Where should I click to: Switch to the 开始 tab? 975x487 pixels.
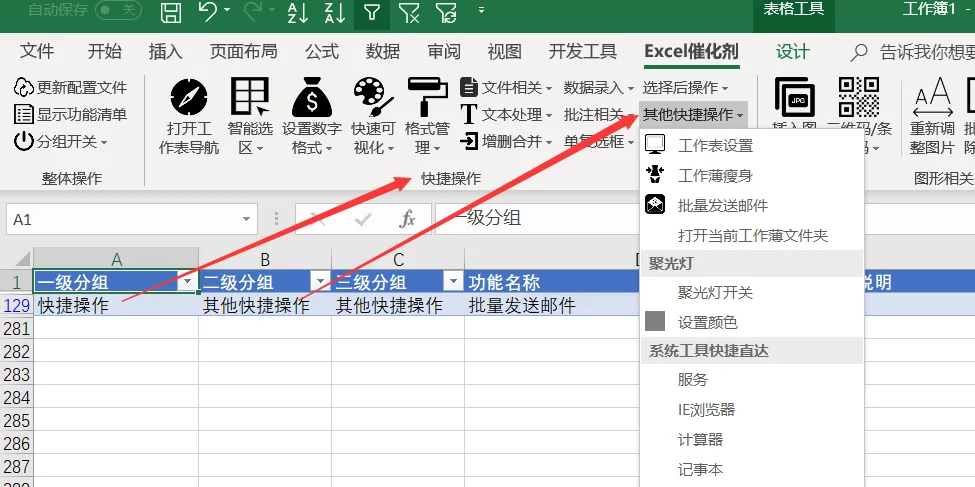click(x=104, y=52)
